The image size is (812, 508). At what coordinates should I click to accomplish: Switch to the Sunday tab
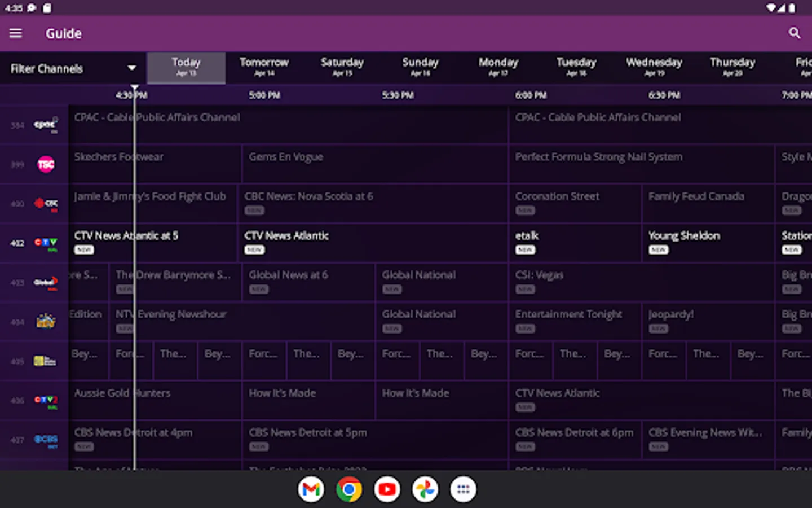[420, 68]
